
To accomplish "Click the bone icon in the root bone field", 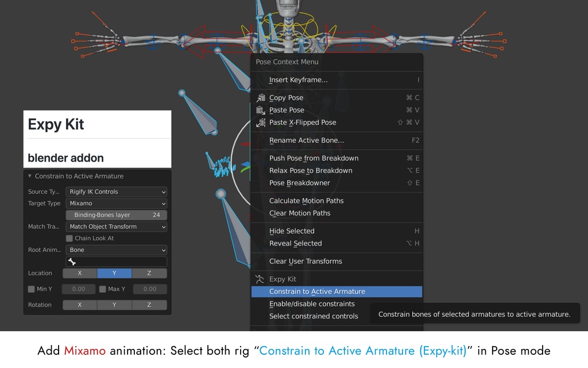I will point(72,262).
